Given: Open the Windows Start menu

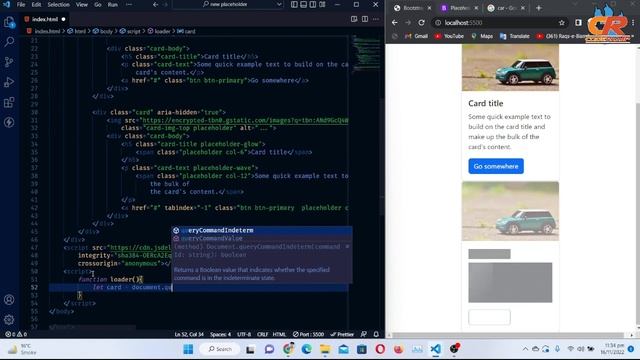Looking at the screenshot, I should tap(188, 349).
